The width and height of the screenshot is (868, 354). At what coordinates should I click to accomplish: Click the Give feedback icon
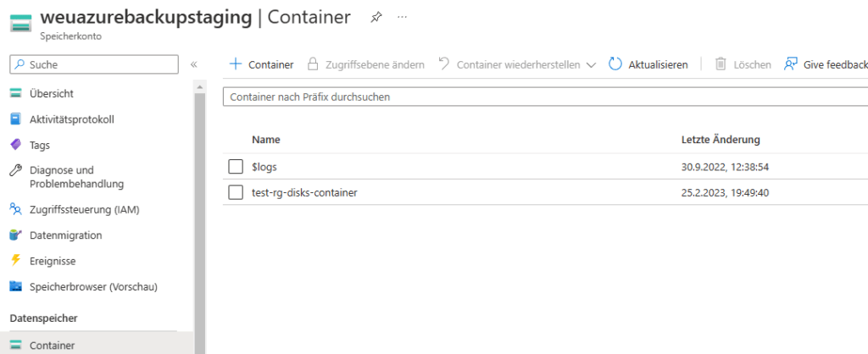tap(790, 64)
